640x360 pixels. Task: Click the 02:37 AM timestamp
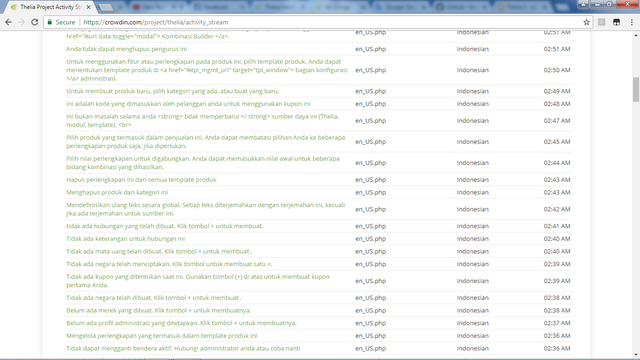[x=557, y=323]
